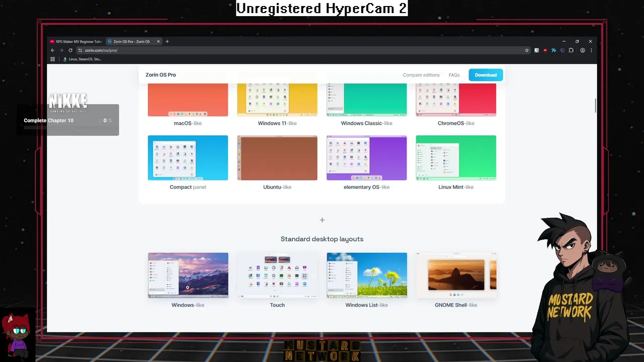The image size is (644, 362).
Task: Click the macOS-like caption text
Action: pos(188,123)
